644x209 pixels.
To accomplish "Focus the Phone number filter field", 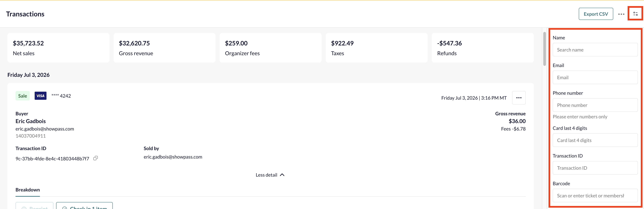I will 595,105.
